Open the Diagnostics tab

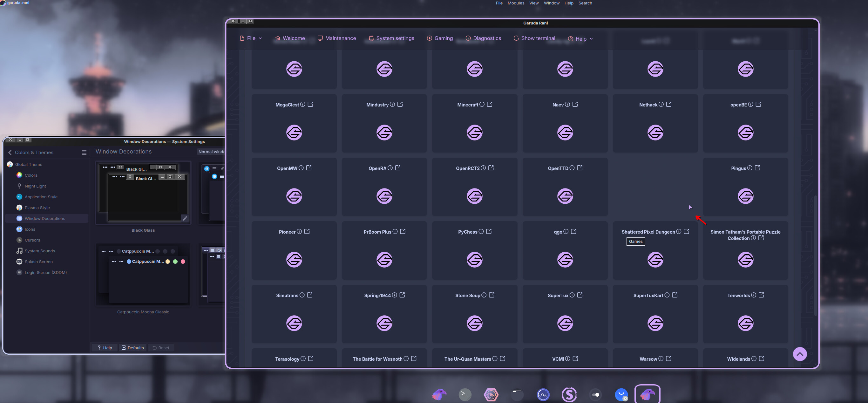483,38
